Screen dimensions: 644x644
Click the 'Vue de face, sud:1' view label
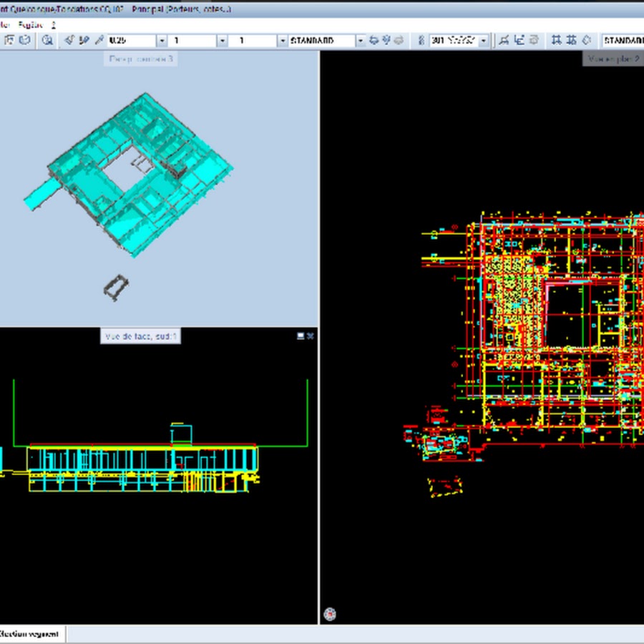[x=140, y=336]
